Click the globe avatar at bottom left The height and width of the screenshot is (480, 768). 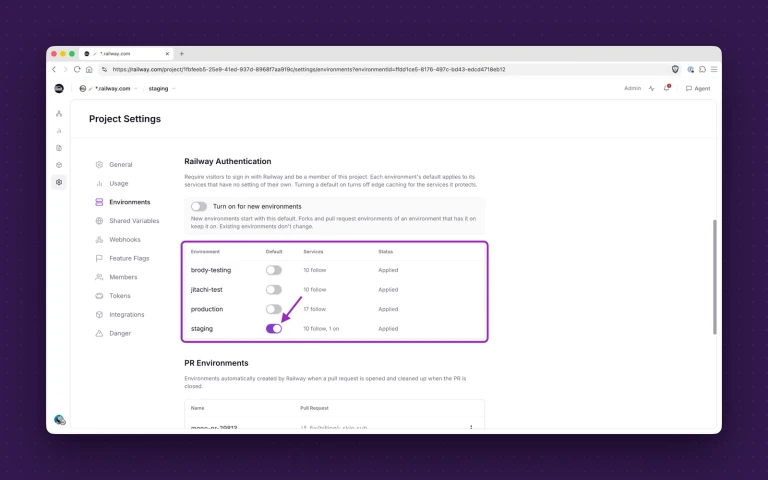point(60,420)
